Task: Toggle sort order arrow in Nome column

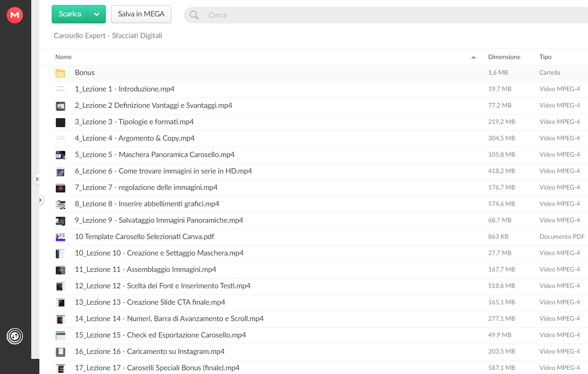Action: click(474, 57)
